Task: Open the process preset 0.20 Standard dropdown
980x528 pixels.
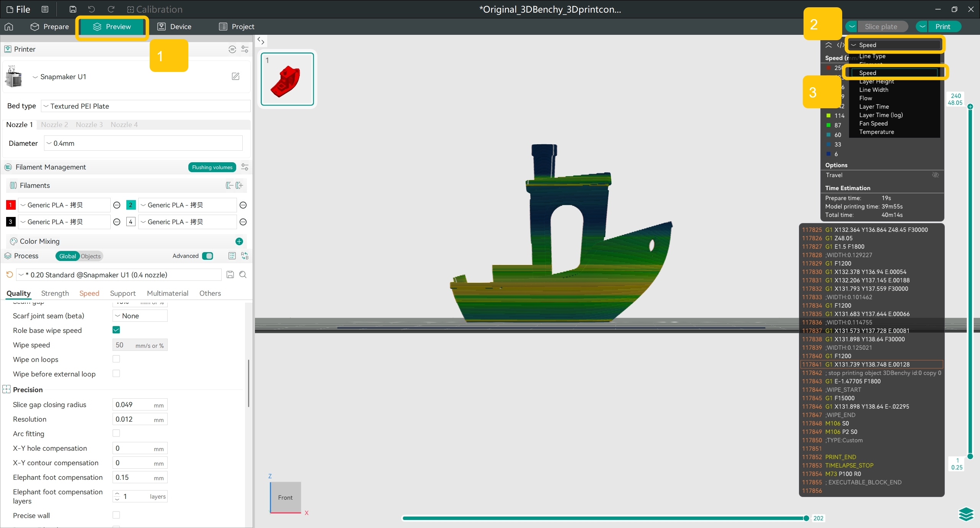Action: pyautogui.click(x=119, y=275)
